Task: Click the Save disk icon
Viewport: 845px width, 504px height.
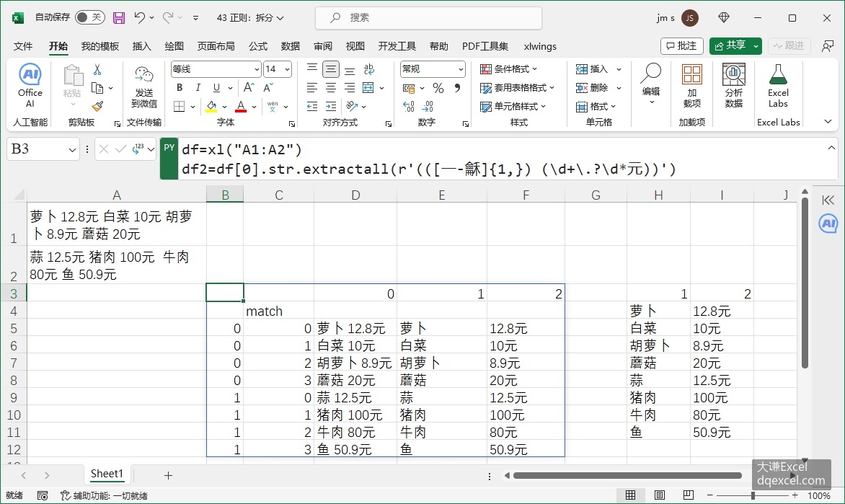Action: coord(118,18)
